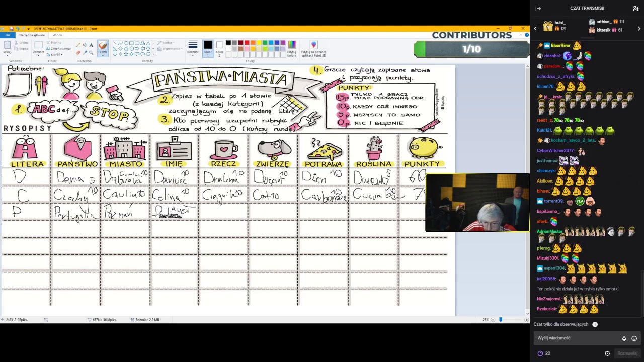644x362 pixels.
Task: Pick the red color swatch in palette
Action: coord(247,43)
